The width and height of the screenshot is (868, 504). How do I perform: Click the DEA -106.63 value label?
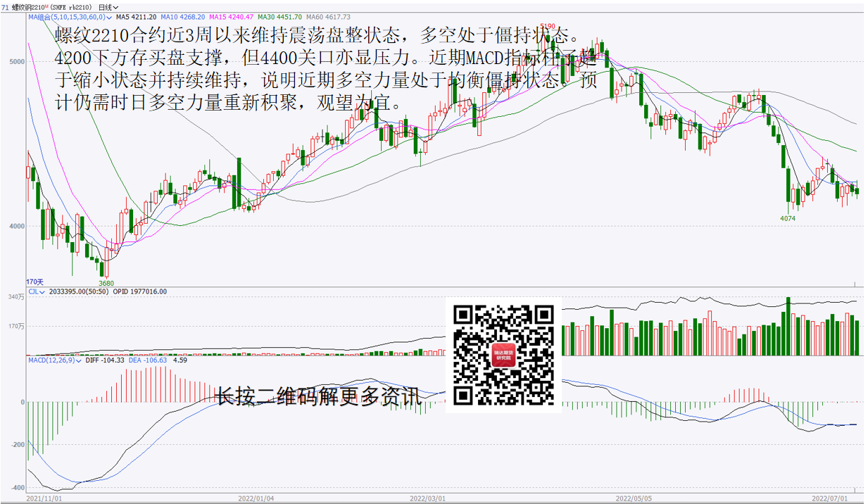tap(148, 360)
